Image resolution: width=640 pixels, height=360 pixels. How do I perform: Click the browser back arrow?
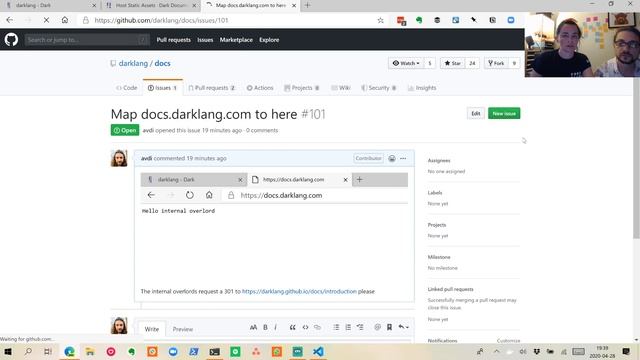(10, 20)
